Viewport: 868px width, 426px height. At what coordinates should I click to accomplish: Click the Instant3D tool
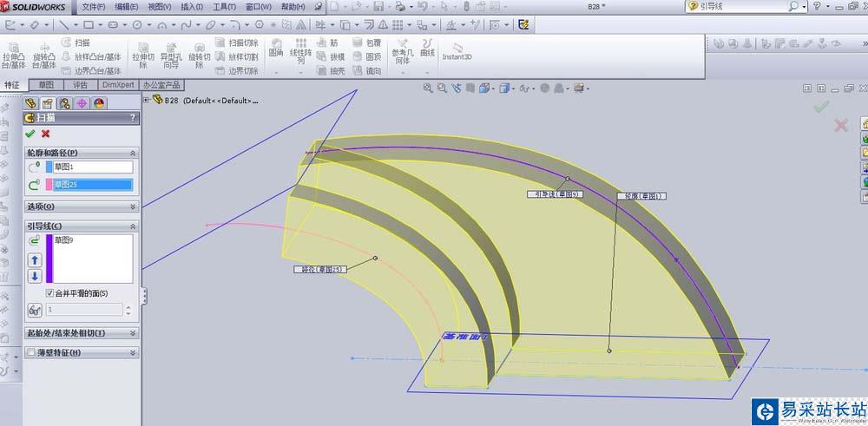[457, 50]
